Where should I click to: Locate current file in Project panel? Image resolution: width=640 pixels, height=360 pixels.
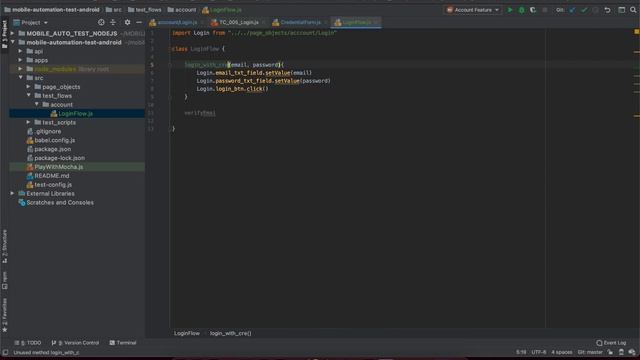coord(101,22)
